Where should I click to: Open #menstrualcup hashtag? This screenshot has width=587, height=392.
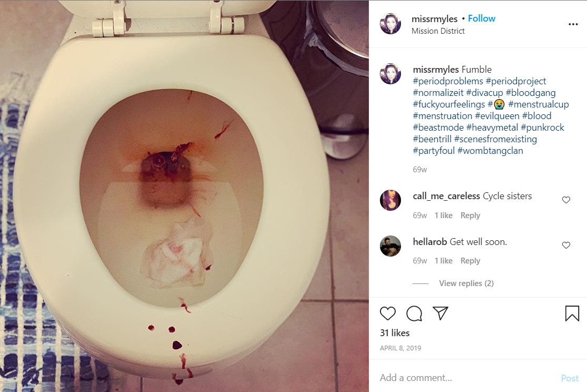[539, 104]
